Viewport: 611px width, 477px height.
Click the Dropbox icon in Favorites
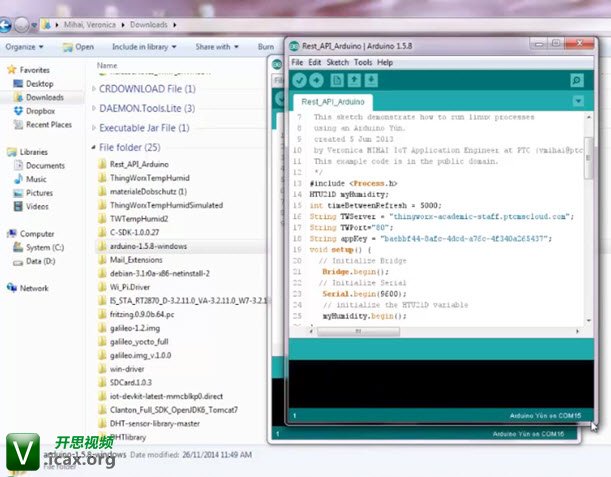point(15,111)
